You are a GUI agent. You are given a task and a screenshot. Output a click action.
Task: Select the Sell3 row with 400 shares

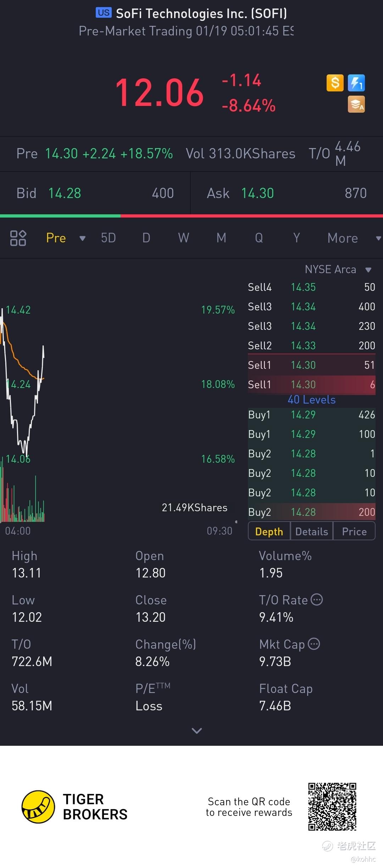[x=312, y=306]
